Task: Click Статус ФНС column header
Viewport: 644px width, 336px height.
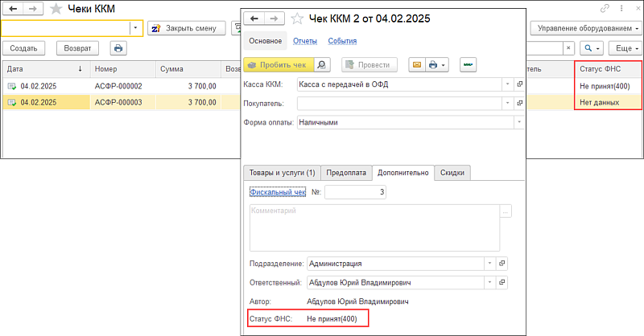Action: pyautogui.click(x=608, y=69)
